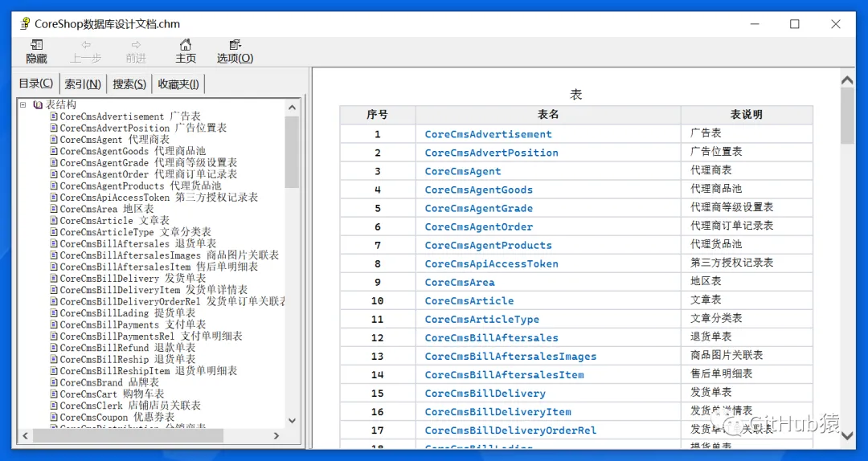Click page icon beside CoreCmsBillAftersalesItem tree item

(x=54, y=267)
